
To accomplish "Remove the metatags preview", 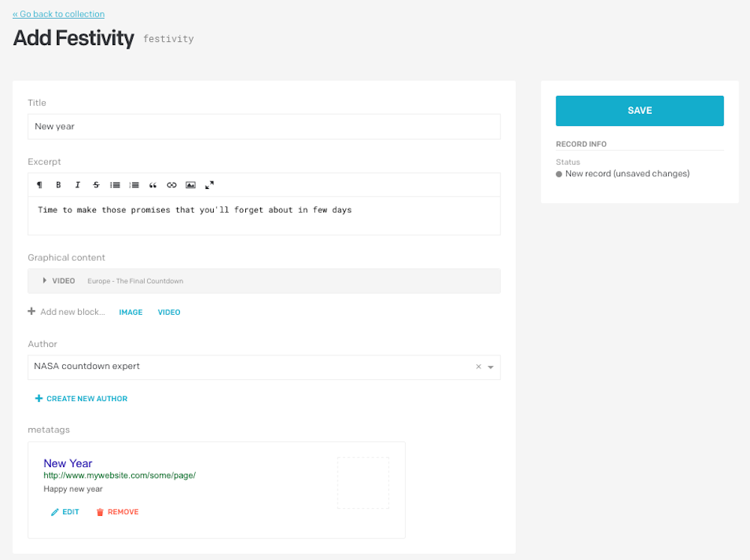I will (118, 512).
